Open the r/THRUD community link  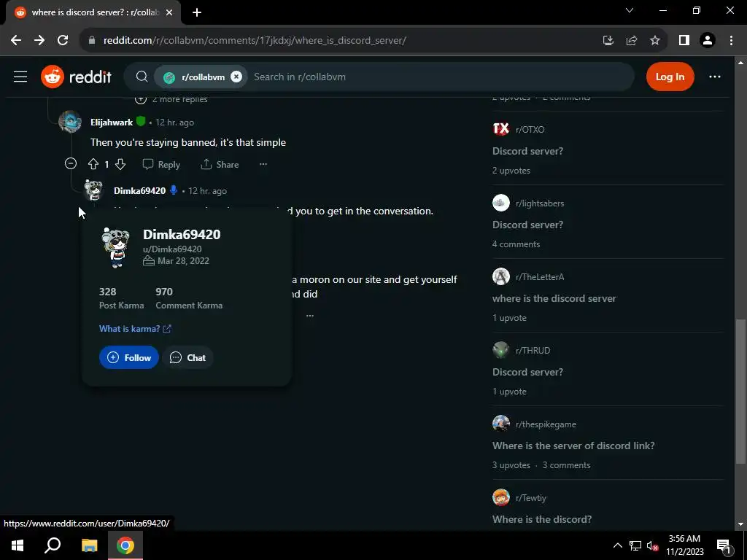(533, 351)
